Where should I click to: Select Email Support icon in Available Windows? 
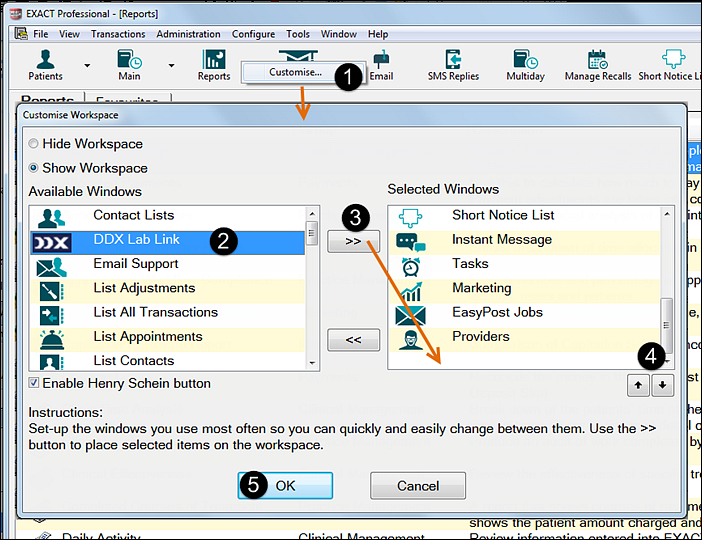coord(51,267)
